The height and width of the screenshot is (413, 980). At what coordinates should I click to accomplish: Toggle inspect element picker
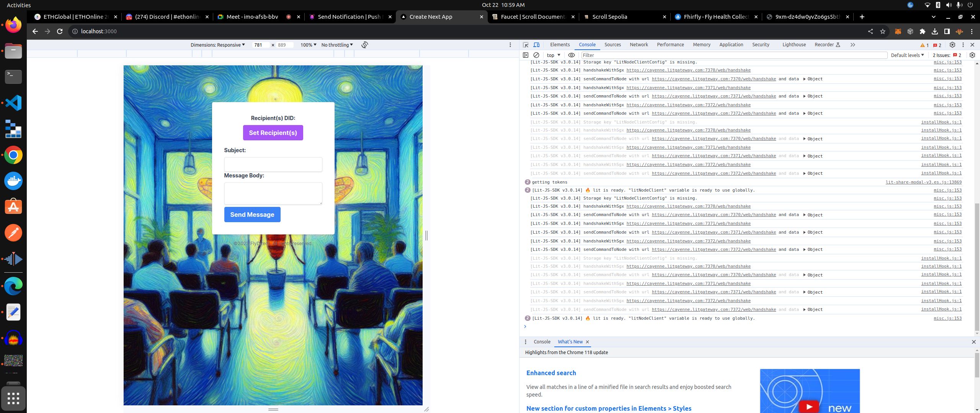click(526, 45)
